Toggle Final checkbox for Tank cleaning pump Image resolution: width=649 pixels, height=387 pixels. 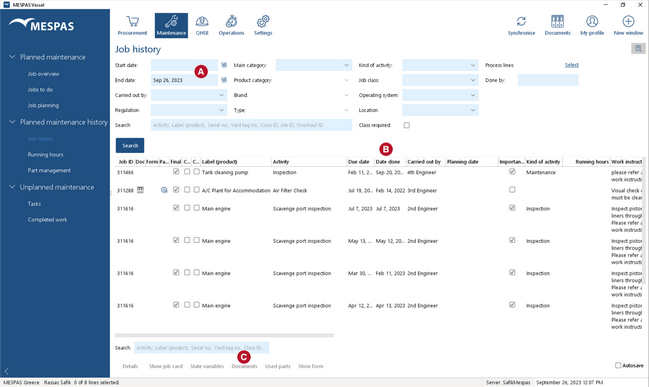[176, 171]
